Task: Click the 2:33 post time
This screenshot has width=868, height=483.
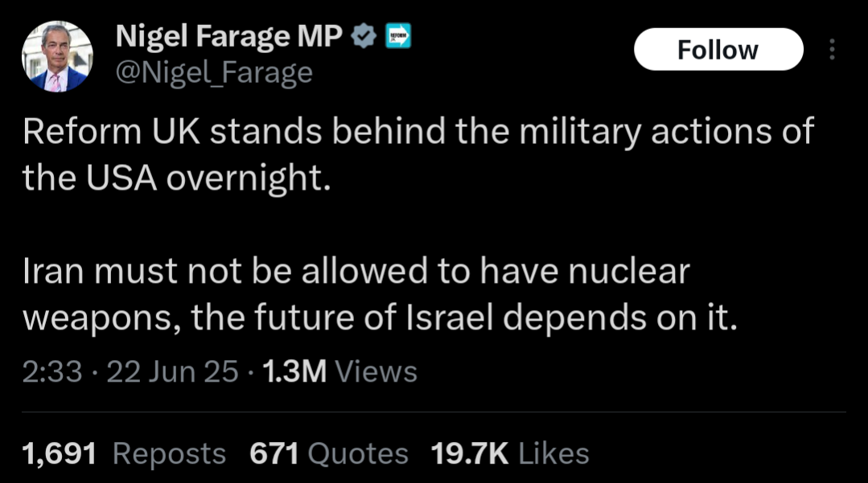Action: pos(52,371)
